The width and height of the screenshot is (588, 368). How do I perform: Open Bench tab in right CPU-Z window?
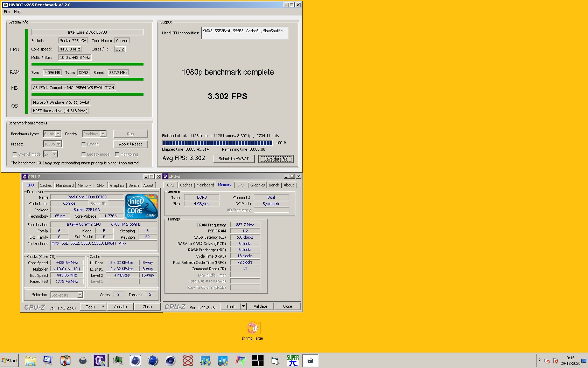click(274, 185)
